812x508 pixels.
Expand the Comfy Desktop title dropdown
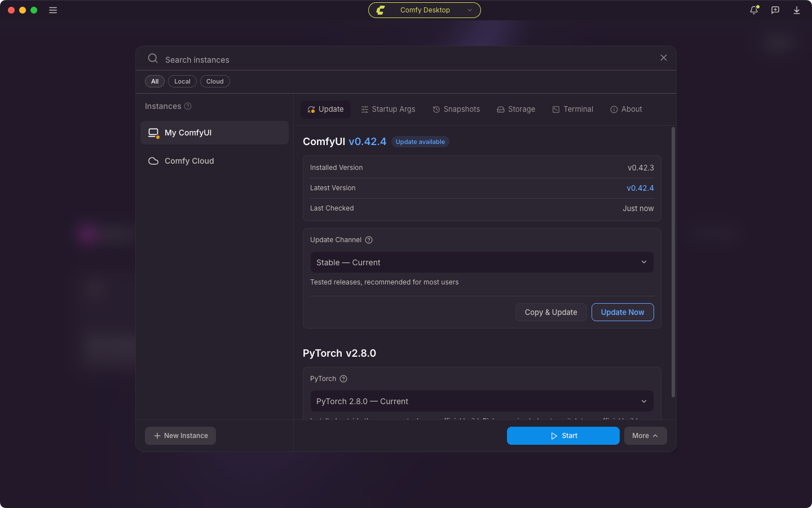pyautogui.click(x=425, y=10)
